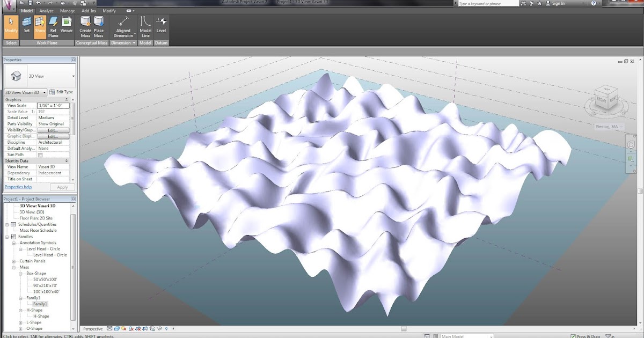Click the Aligned Dimension tool
The width and height of the screenshot is (644, 338).
coord(123,25)
